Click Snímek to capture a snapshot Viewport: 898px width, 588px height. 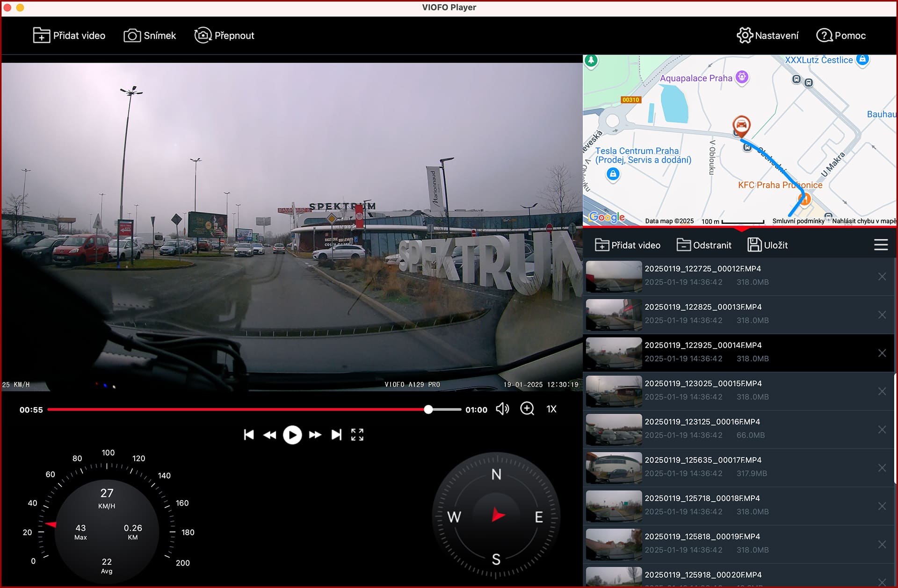[x=150, y=36]
